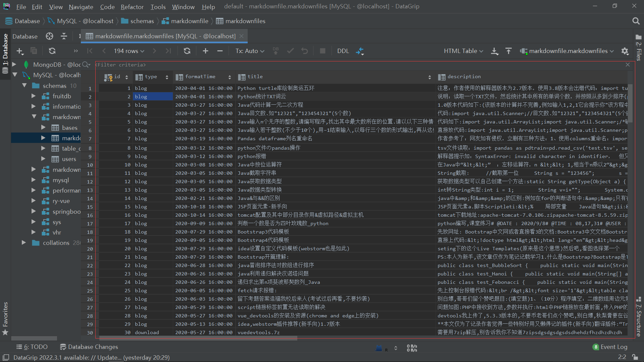
Task: Open the File menu
Action: coord(21,7)
